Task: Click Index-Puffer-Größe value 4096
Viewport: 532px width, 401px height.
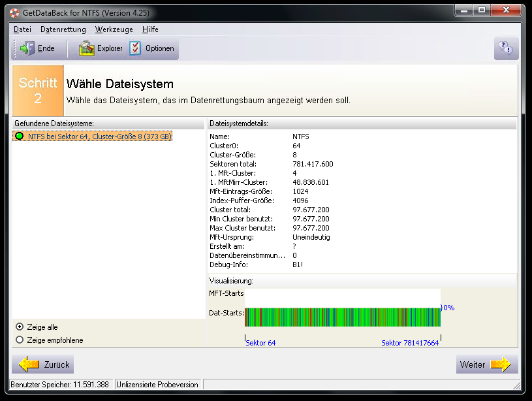Action: pyautogui.click(x=300, y=200)
